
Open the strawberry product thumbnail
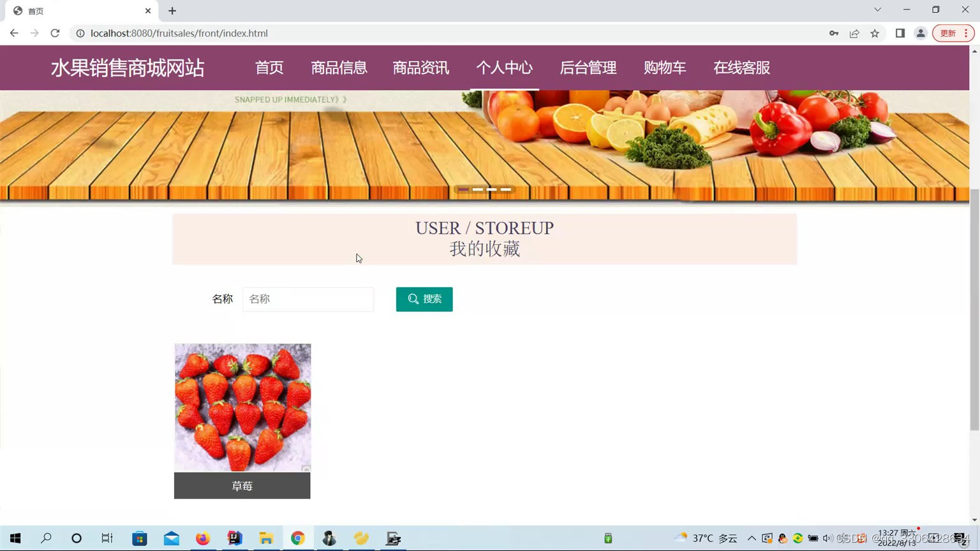point(242,408)
